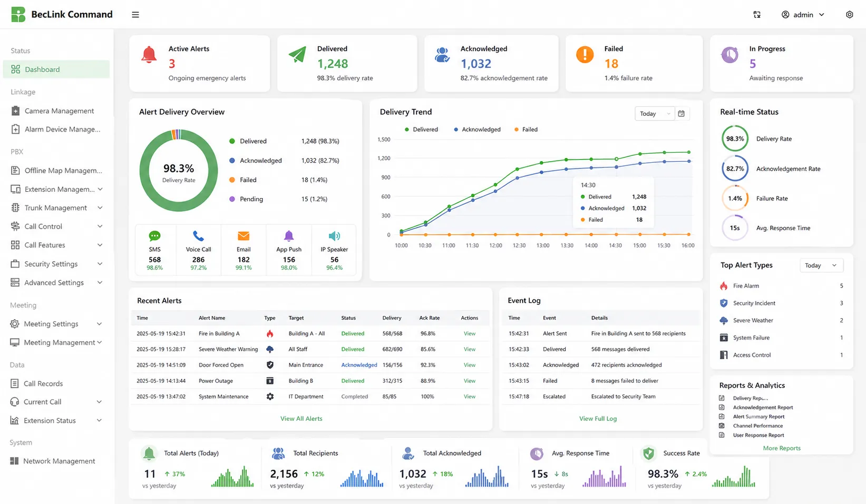Click the IP Speaker channel icon
Screen dimensions: 866x504
click(x=334, y=236)
